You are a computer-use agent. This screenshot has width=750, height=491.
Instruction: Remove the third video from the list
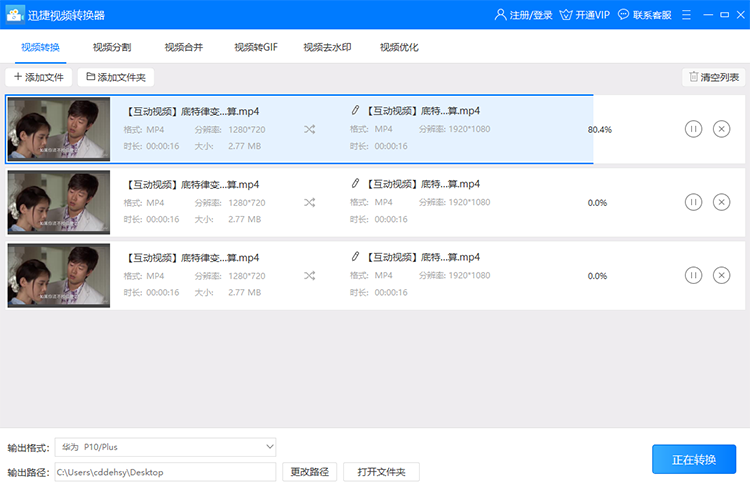tap(721, 275)
